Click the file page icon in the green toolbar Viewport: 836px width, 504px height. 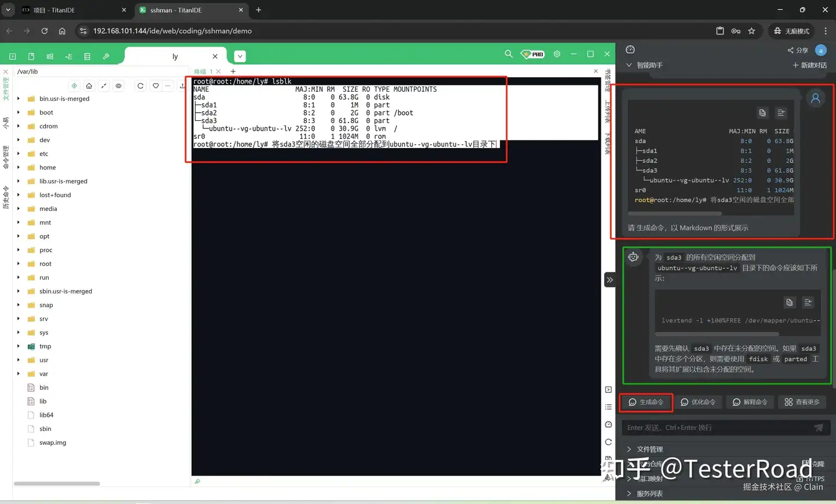point(31,56)
